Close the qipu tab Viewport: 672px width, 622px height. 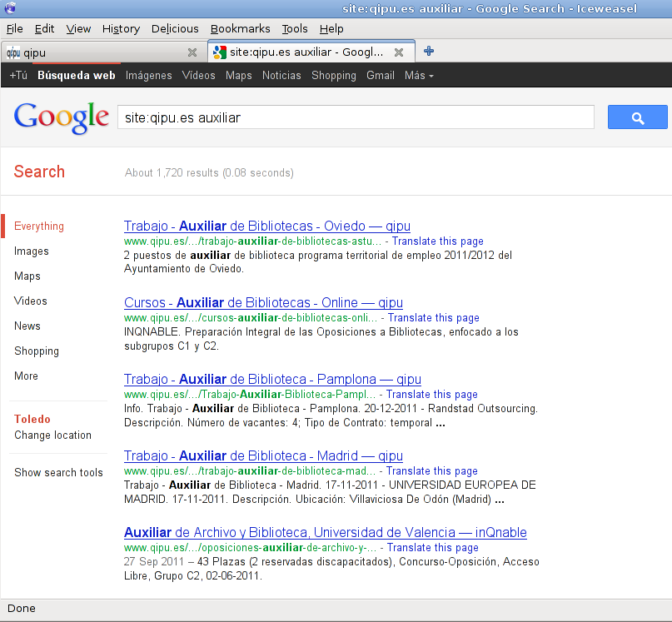(192, 52)
